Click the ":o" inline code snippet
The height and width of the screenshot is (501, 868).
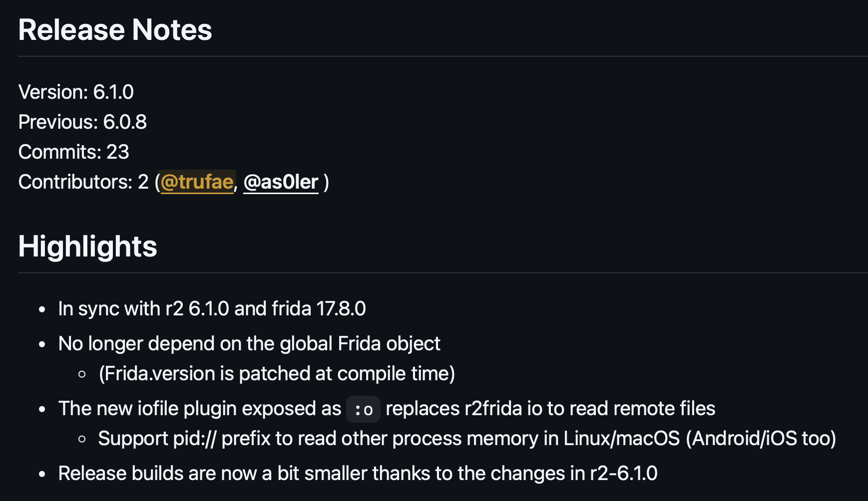pos(363,409)
